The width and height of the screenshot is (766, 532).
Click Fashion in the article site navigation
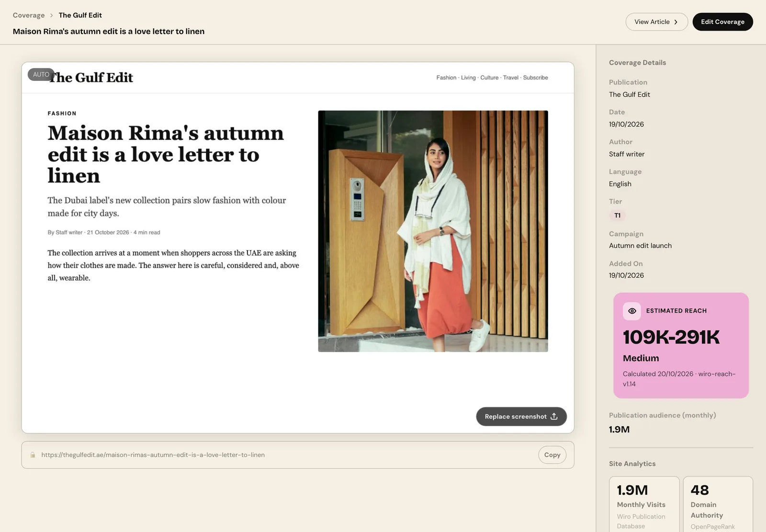(446, 78)
